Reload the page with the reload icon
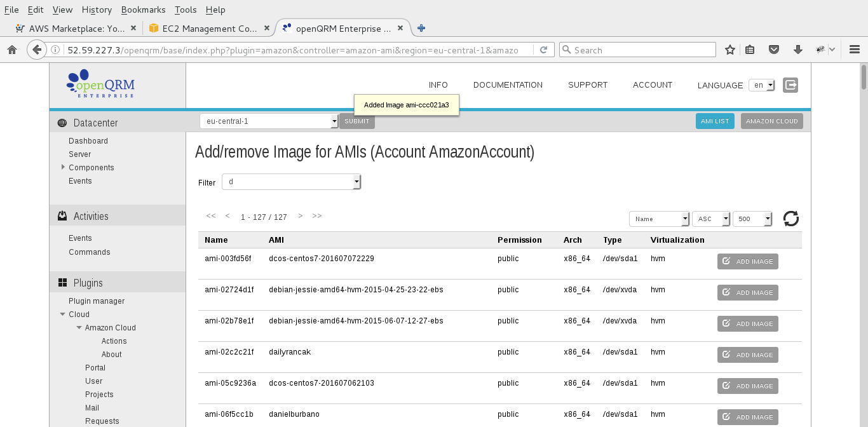Screen dimensions: 868x427 [543, 50]
